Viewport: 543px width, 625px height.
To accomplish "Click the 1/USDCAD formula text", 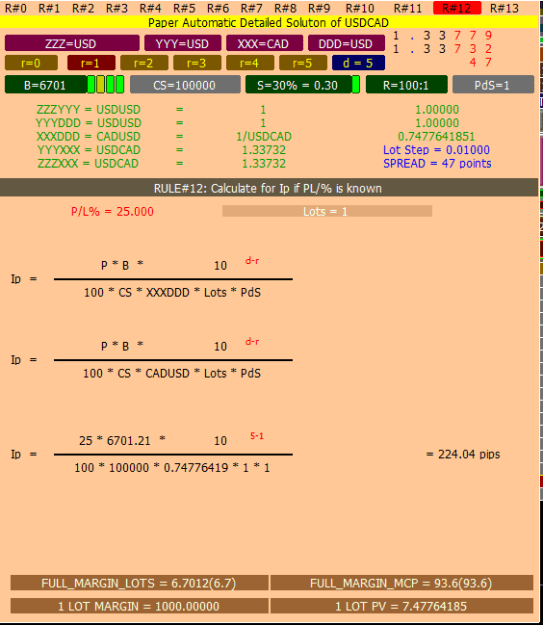I will [264, 136].
